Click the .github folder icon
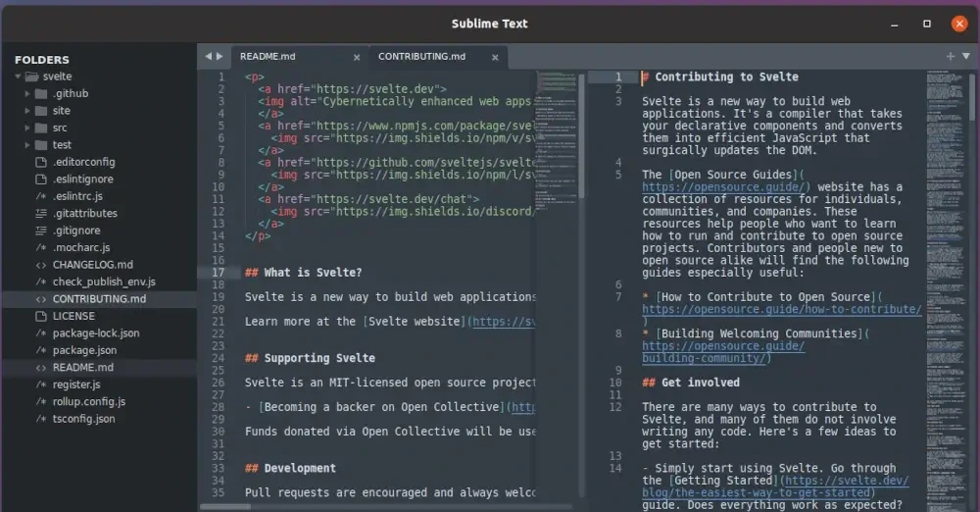Screen dimensions: 980x512 tap(41, 94)
